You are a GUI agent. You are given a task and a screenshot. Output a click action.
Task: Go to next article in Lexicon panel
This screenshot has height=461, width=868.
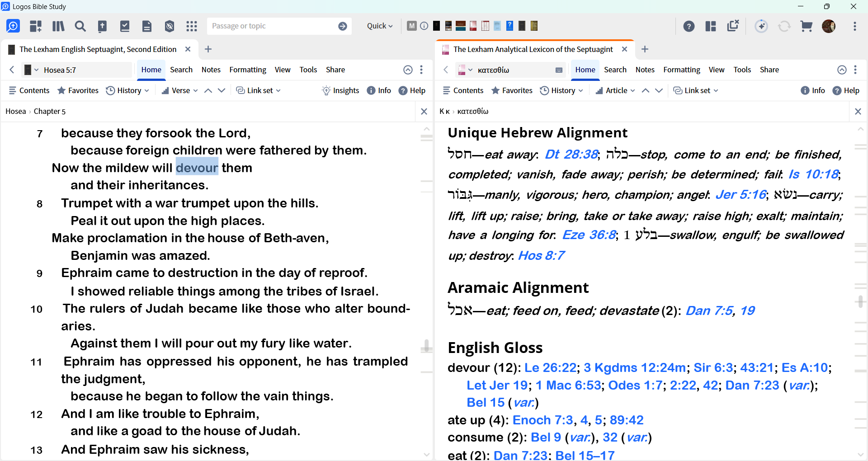pos(659,90)
